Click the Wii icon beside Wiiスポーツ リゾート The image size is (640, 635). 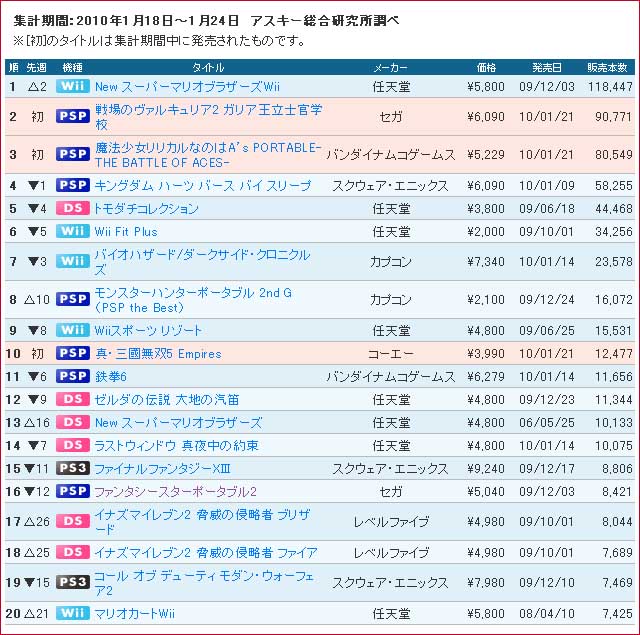[x=73, y=330]
